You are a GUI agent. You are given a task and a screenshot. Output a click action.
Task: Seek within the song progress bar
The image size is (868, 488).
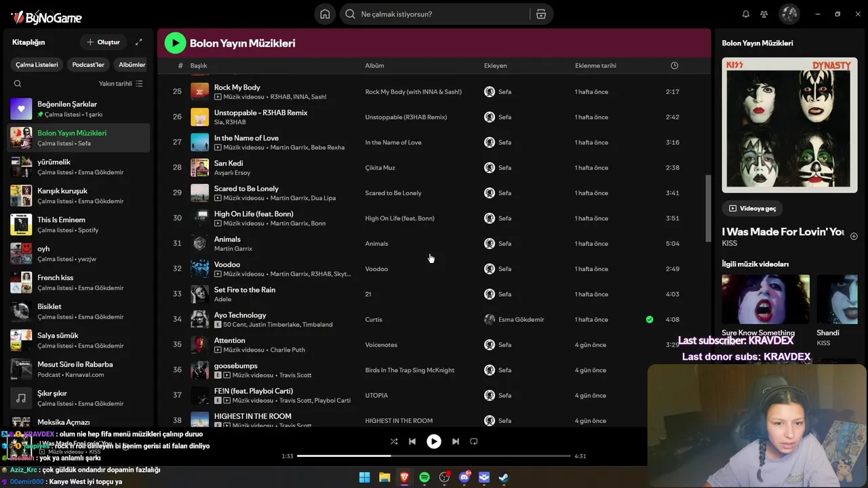pyautogui.click(x=434, y=456)
